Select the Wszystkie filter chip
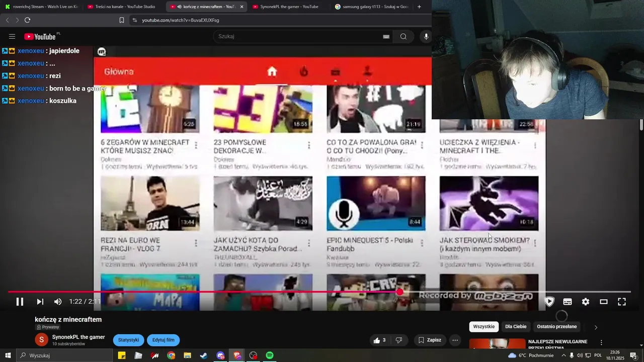 coord(484,327)
